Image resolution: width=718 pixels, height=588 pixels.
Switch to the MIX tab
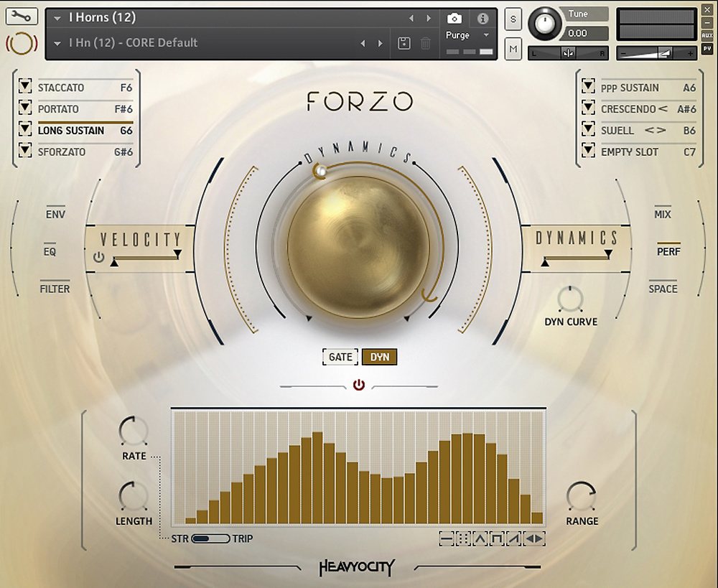[663, 214]
